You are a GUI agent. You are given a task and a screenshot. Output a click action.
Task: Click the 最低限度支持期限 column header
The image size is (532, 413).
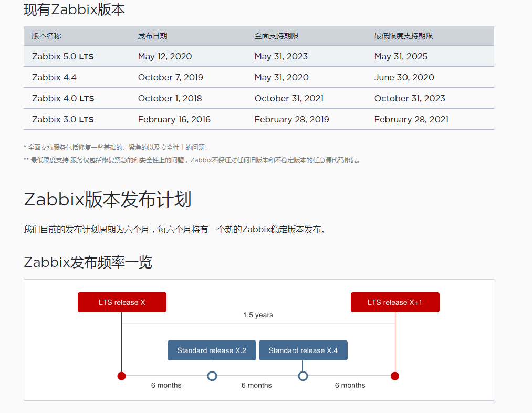point(403,36)
